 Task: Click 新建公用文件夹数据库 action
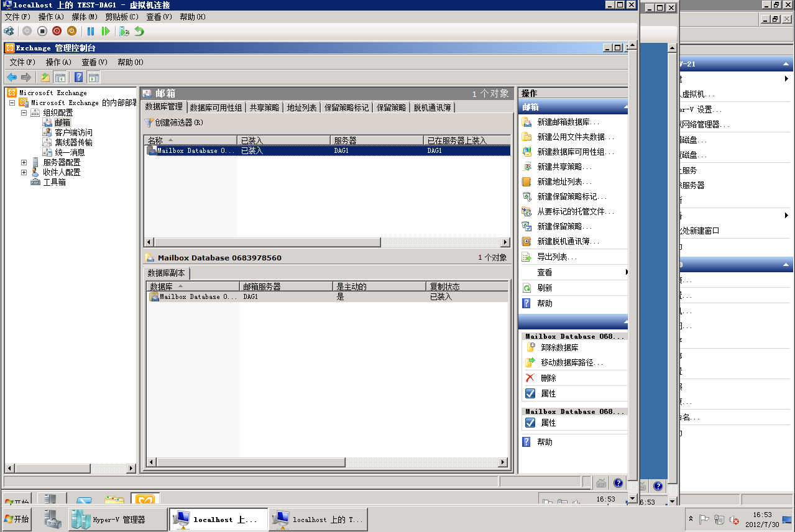click(576, 137)
